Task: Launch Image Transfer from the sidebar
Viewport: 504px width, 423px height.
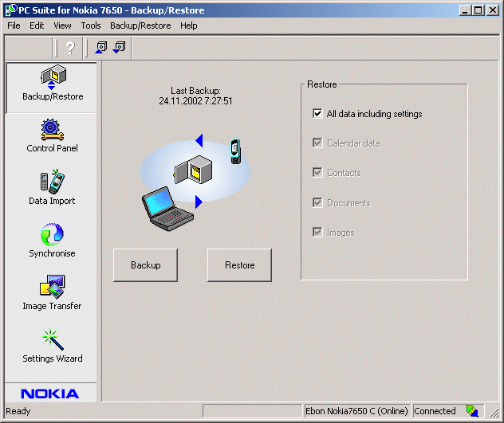Action: point(52,292)
